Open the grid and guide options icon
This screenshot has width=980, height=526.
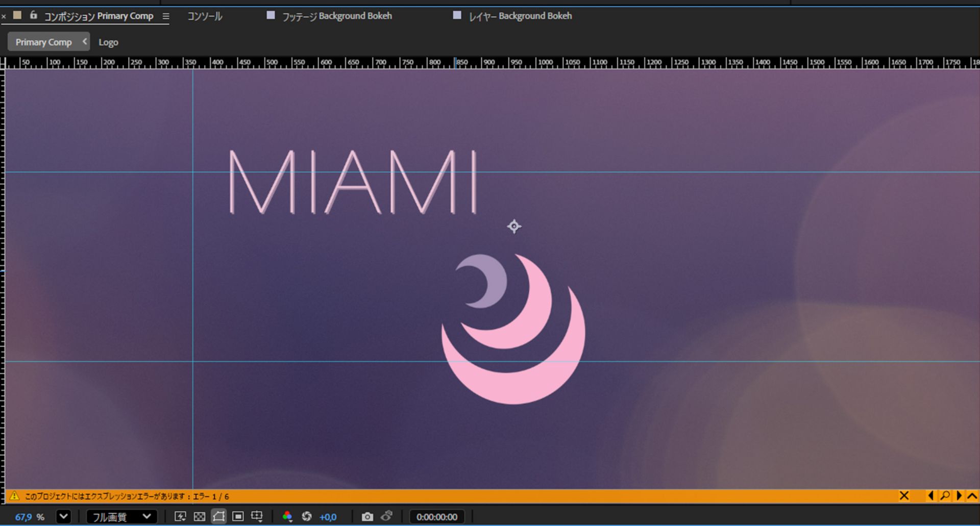(257, 517)
